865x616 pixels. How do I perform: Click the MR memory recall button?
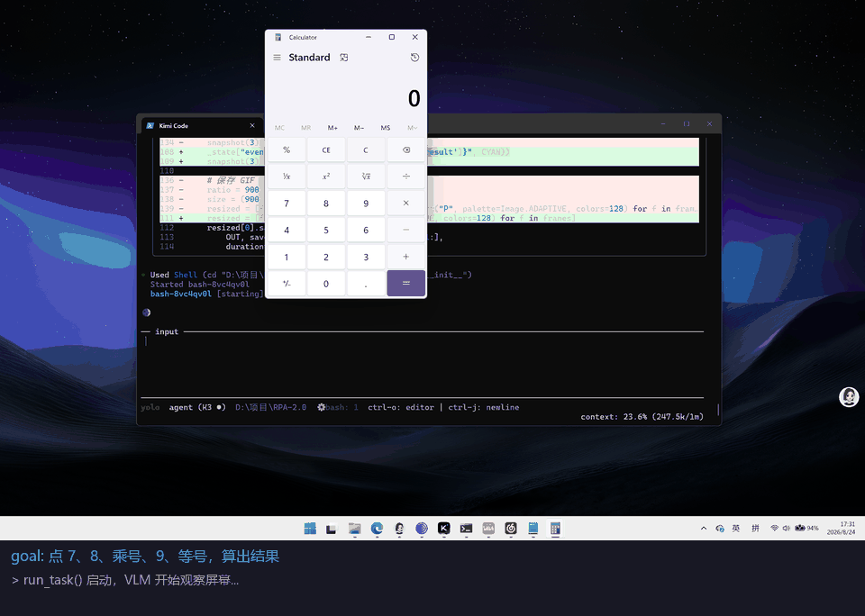click(306, 128)
